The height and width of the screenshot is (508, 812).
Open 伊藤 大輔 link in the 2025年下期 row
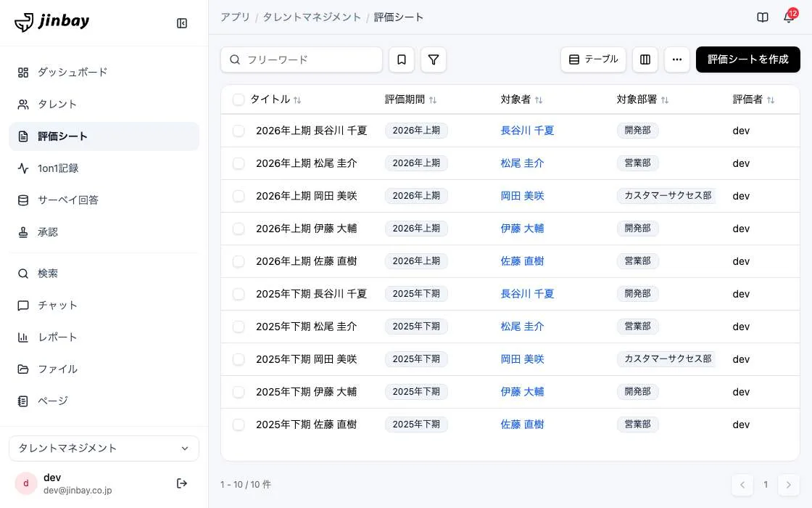click(522, 392)
